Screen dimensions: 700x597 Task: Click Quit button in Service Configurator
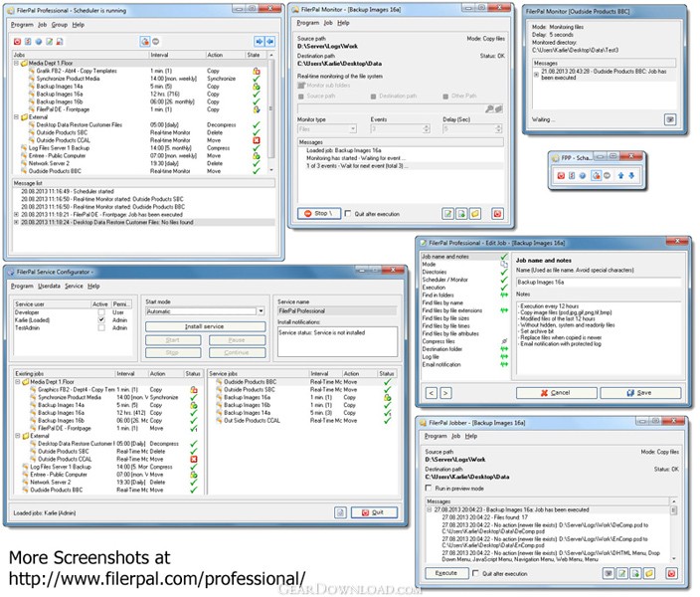(373, 512)
